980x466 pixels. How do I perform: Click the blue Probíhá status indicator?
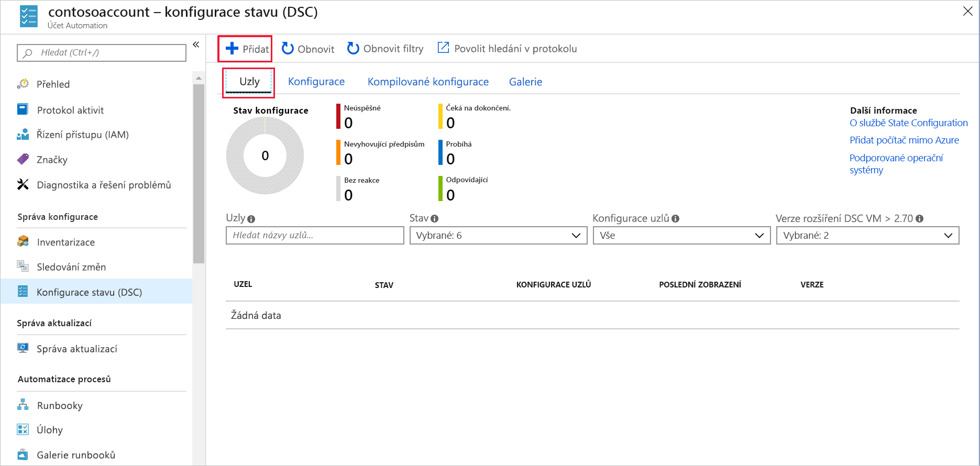tap(440, 152)
